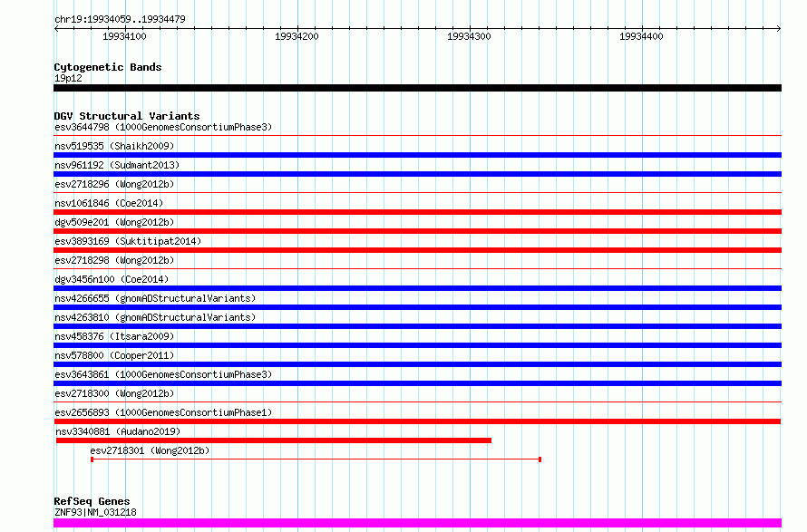
Task: Select the blue bar under esv3643861
Action: (417, 383)
